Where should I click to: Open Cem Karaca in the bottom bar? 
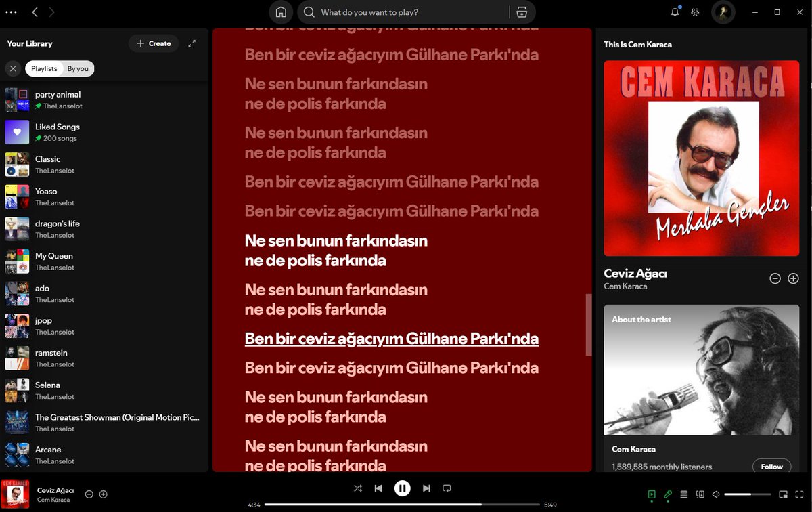(x=53, y=500)
